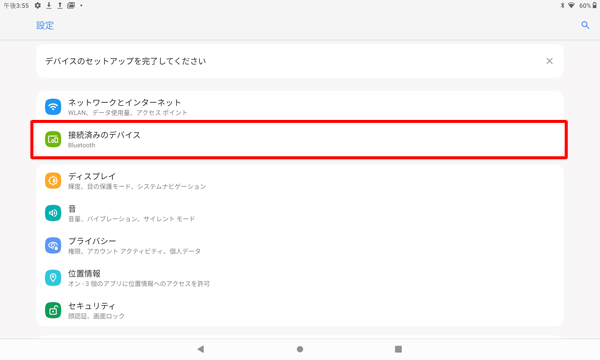600x360 pixels.
Task: Tap the teal sound speaker icon
Action: 53,213
